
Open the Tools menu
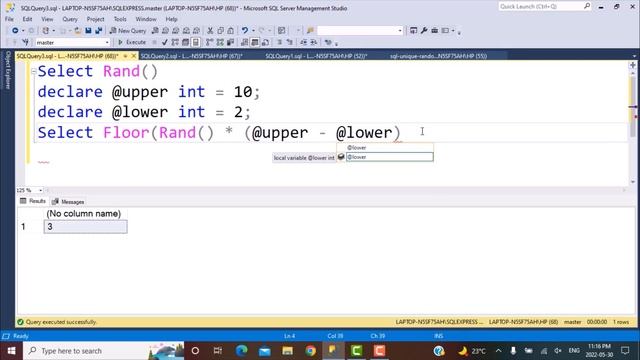(x=120, y=19)
